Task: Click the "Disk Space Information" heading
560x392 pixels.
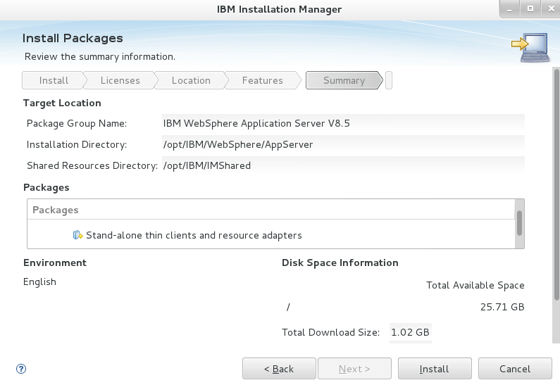Action: (340, 263)
